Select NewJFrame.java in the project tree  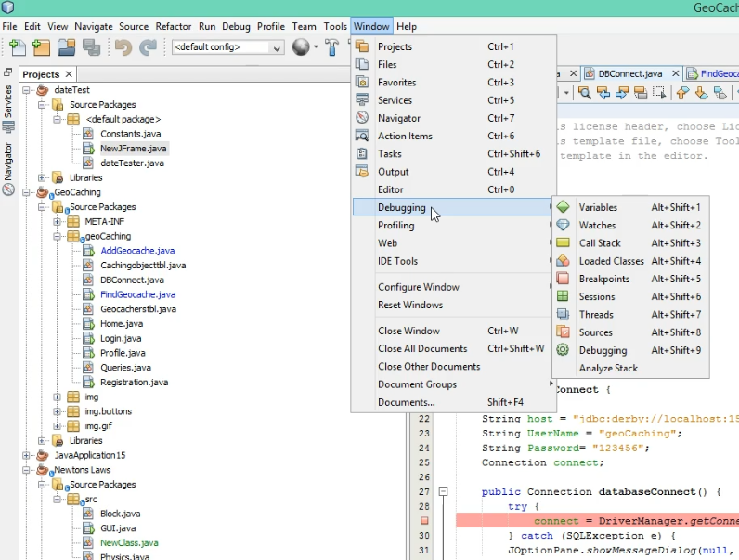coord(134,149)
